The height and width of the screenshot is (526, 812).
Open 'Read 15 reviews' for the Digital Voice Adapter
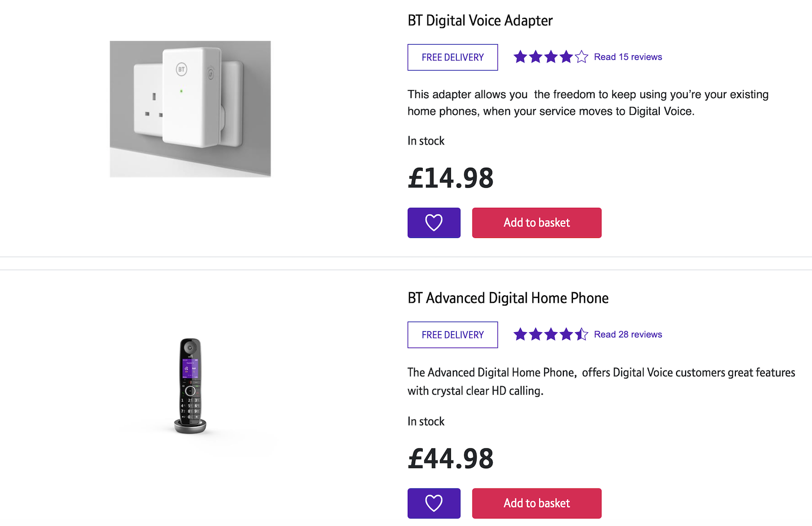click(x=628, y=57)
